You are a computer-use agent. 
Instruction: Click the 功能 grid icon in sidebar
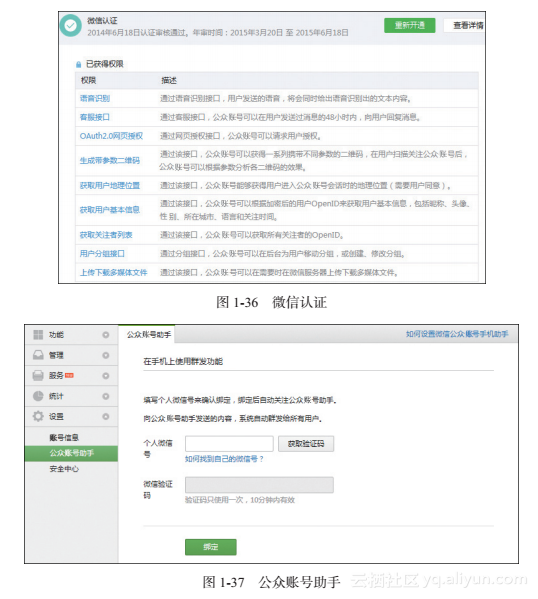click(38, 335)
